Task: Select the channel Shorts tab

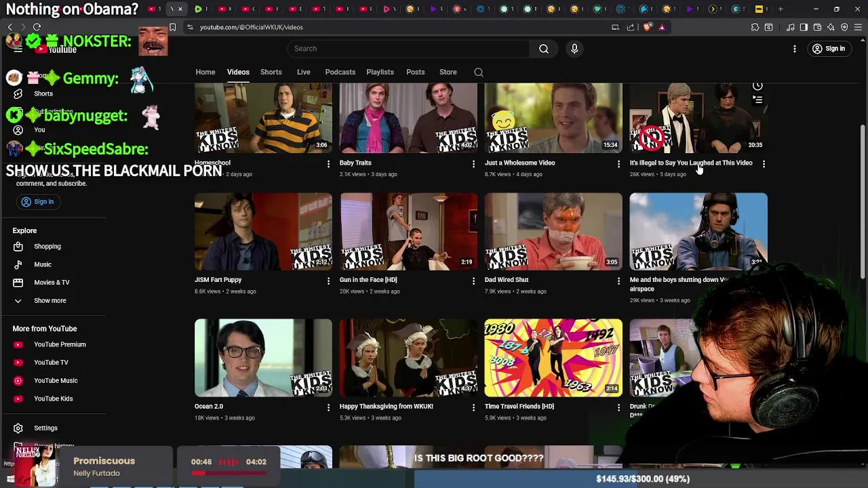Action: tap(271, 73)
